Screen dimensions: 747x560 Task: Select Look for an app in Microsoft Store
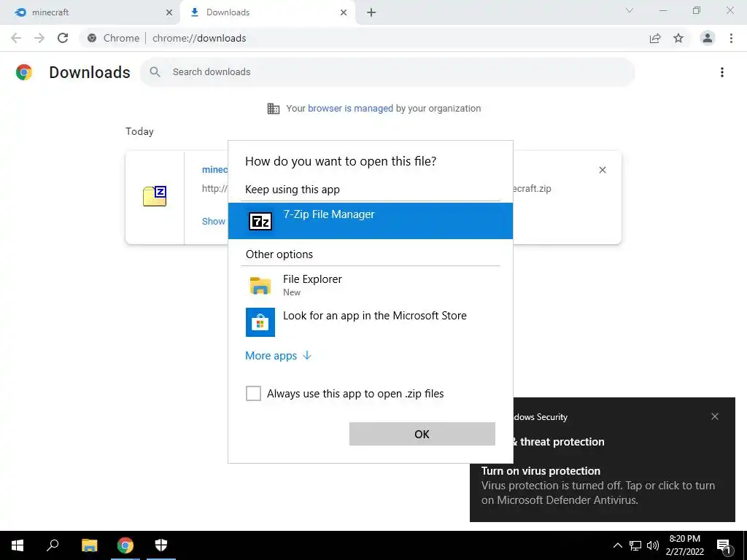[370, 322]
